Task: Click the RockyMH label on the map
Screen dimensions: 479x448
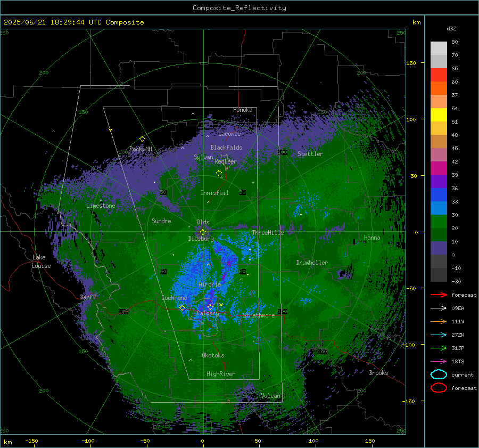Action: coord(141,149)
